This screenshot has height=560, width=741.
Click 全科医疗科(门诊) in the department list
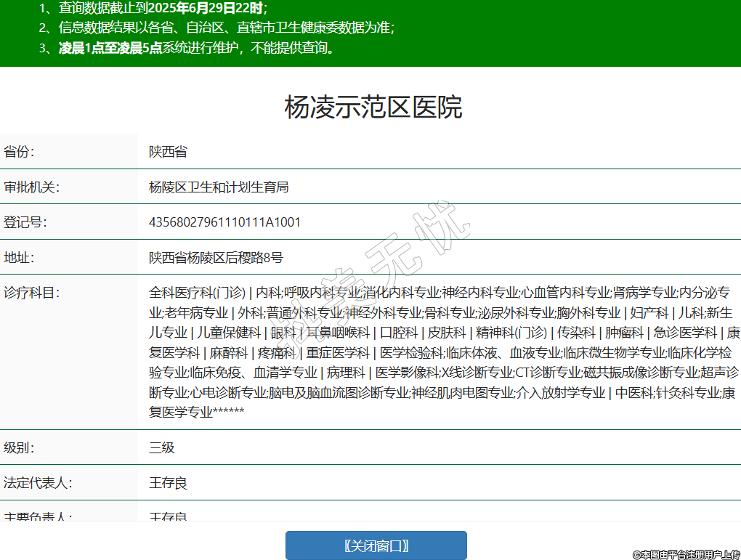coord(197,293)
